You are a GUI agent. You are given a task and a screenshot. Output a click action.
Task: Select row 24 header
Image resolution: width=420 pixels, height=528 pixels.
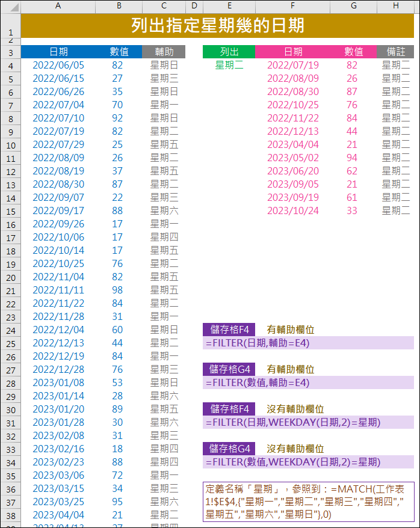point(11,330)
